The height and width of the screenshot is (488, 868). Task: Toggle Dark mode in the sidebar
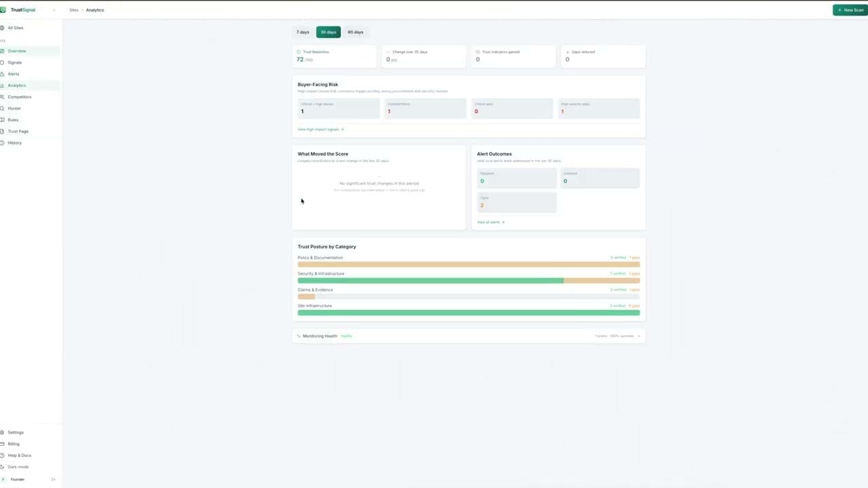pyautogui.click(x=18, y=467)
